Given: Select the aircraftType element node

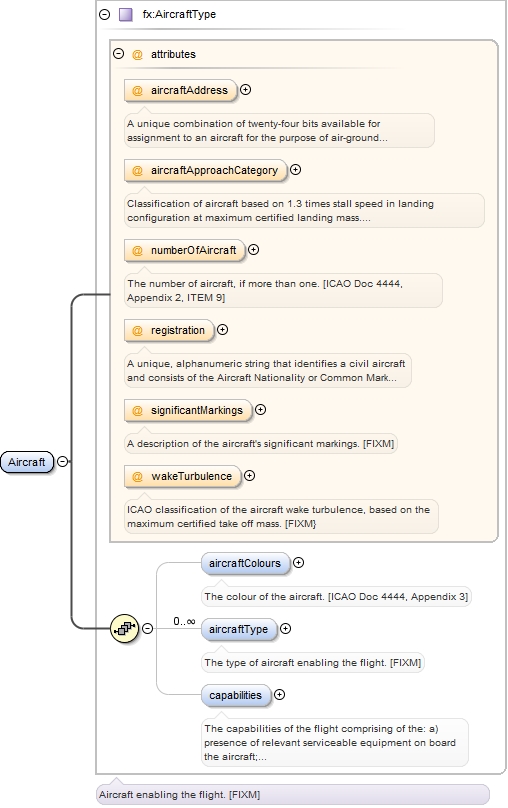Looking at the screenshot, I should tap(239, 629).
